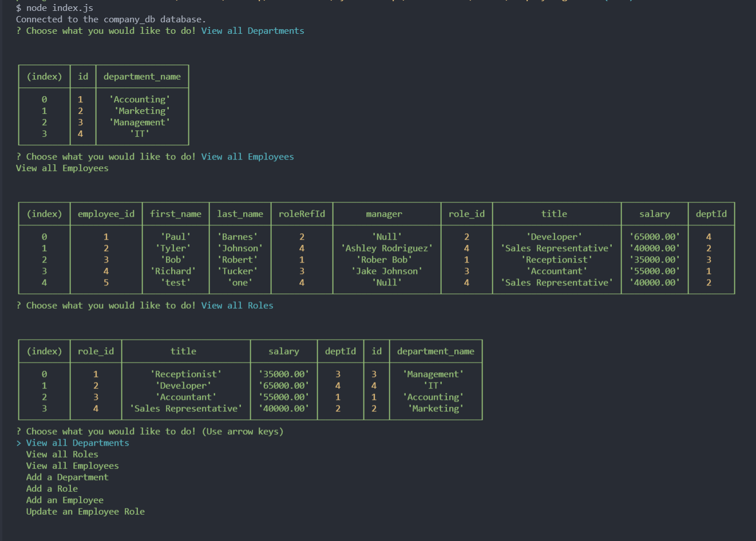Click the 'Marketing' row in the departments table
Viewport: 756px width, 541px height.
pyautogui.click(x=141, y=110)
